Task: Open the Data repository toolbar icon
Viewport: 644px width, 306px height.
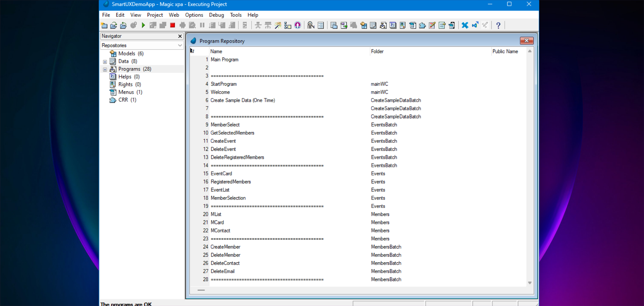Action: coord(373,25)
